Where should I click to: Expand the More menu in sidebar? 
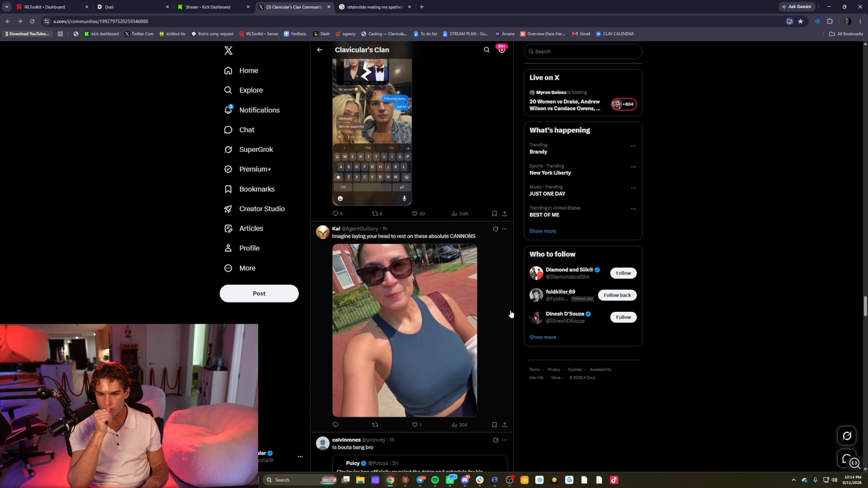(x=240, y=268)
